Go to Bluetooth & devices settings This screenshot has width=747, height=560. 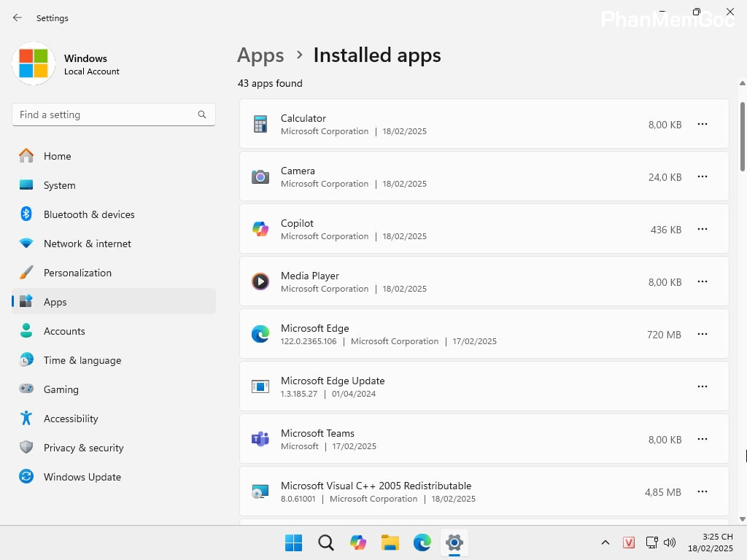[x=88, y=214]
